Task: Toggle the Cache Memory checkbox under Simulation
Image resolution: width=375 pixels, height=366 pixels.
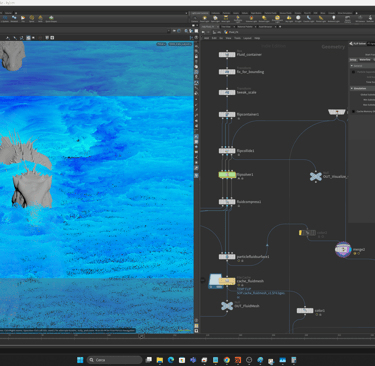Action: tap(353, 111)
